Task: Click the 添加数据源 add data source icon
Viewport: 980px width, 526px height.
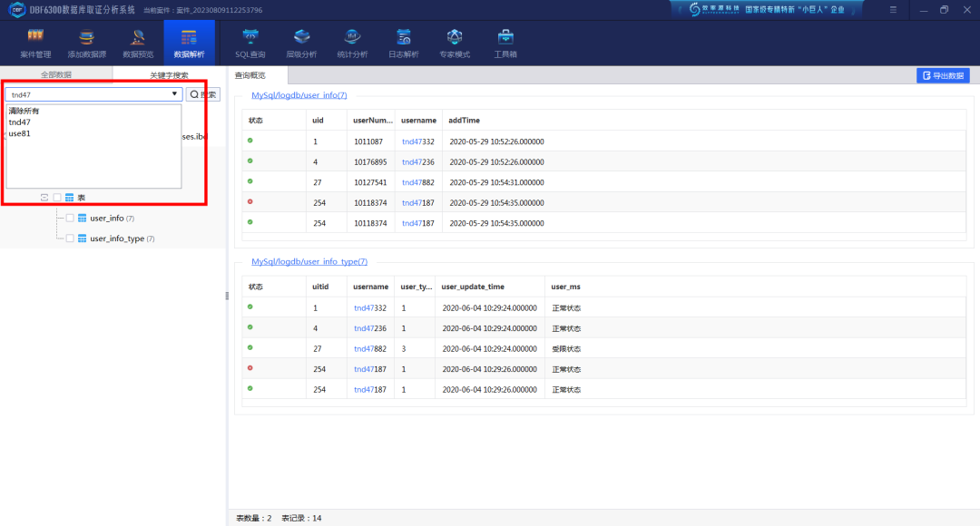Action: click(x=87, y=37)
